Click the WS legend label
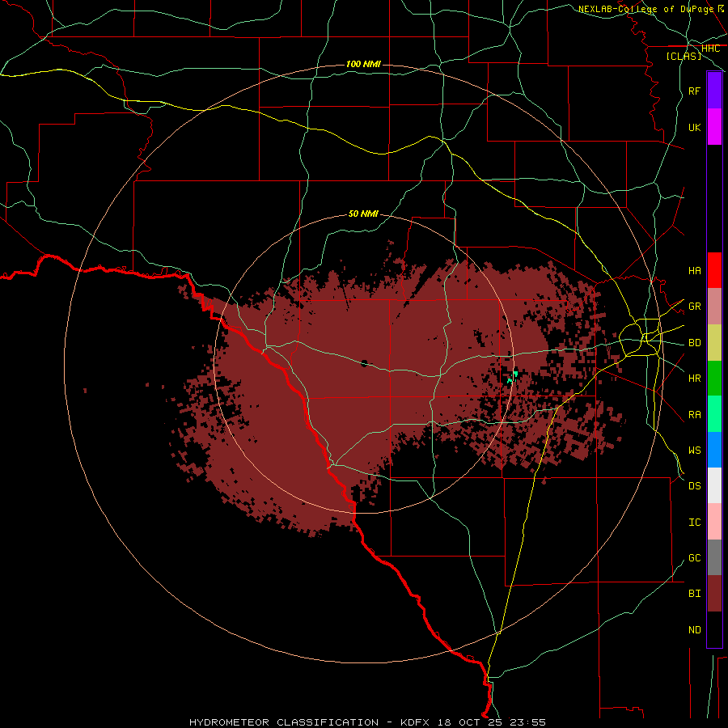Screen dimensions: 728x728 pyautogui.click(x=694, y=451)
